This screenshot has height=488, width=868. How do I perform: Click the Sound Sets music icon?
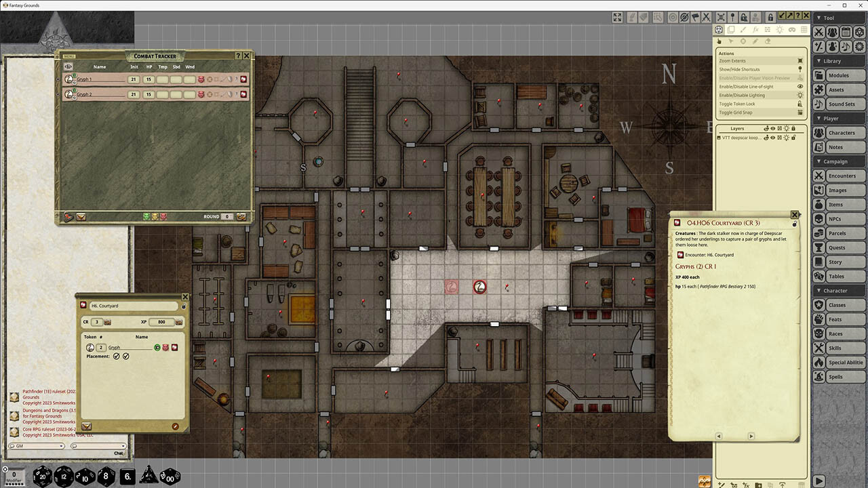click(819, 104)
